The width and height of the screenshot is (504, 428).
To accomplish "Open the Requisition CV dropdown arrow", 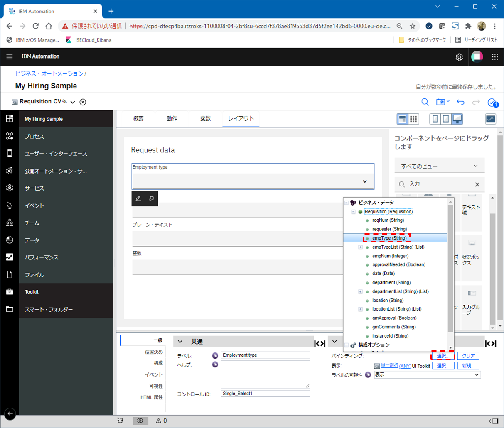I will pos(73,102).
